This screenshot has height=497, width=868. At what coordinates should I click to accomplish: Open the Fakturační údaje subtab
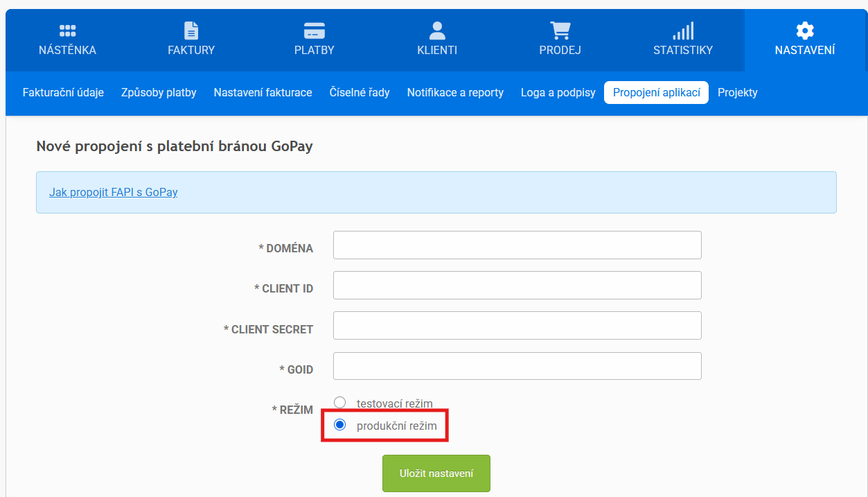pos(63,92)
